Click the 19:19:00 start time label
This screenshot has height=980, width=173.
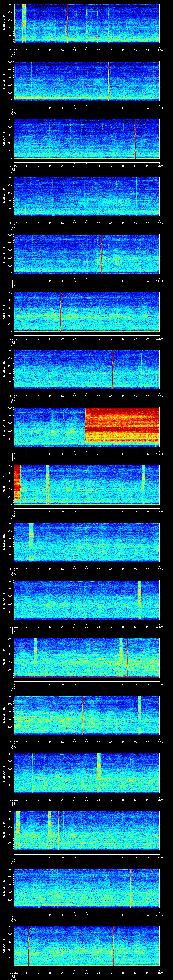[14, 223]
